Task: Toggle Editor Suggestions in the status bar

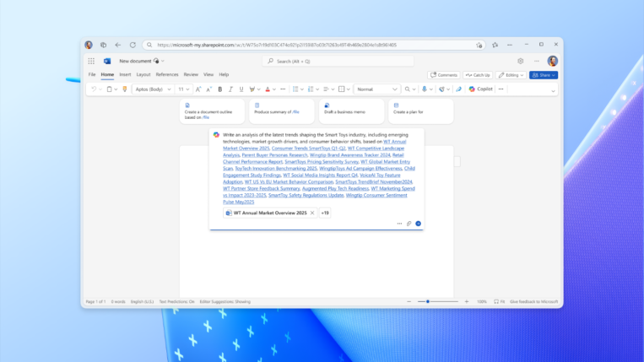Action: click(225, 301)
